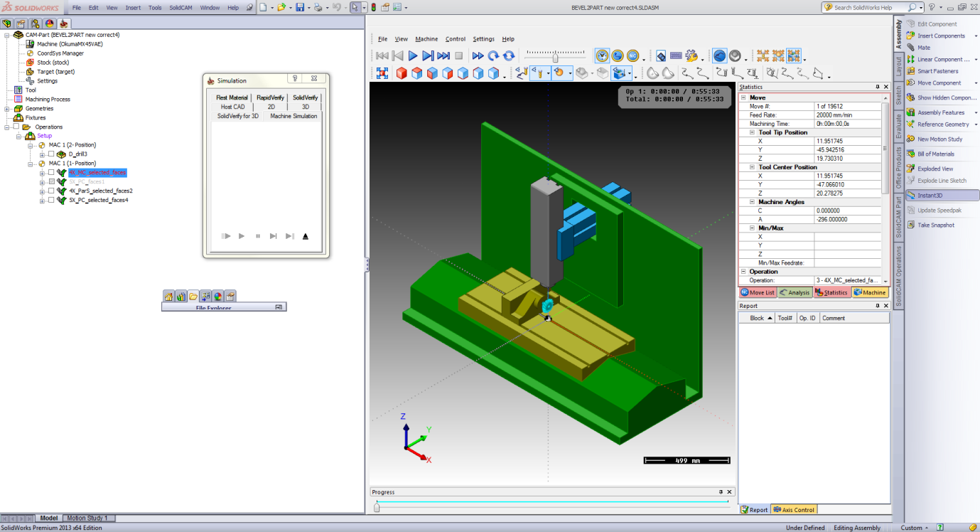The height and width of the screenshot is (532, 980).
Task: Toggle checkbox for D_drill3 operation
Action: click(51, 154)
